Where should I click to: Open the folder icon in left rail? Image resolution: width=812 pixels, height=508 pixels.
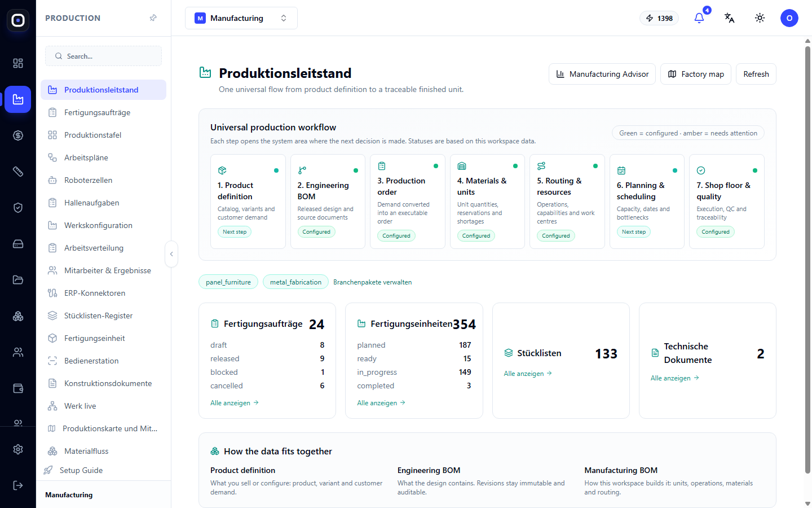click(18, 280)
